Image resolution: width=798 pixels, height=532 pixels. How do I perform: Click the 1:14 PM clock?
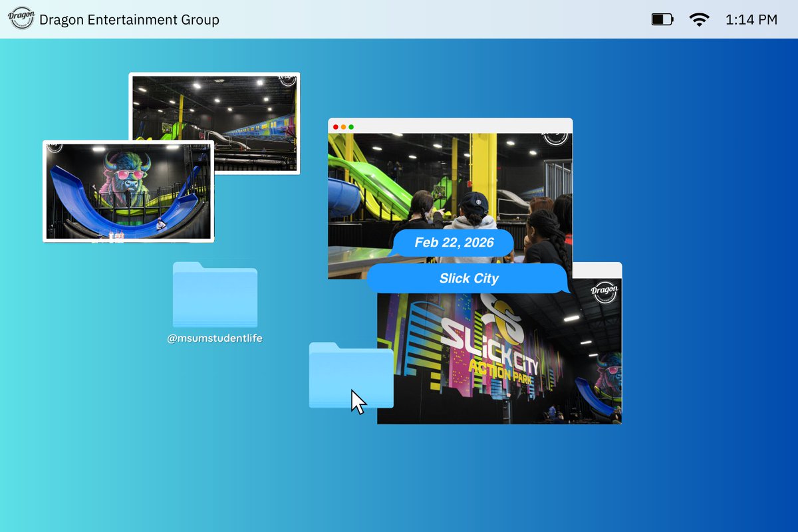point(751,20)
